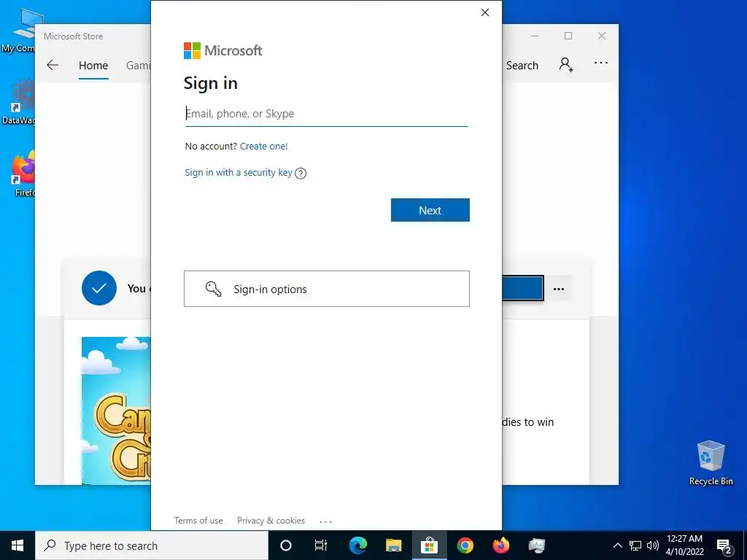Open the taskbar clock and date

pyautogui.click(x=684, y=545)
